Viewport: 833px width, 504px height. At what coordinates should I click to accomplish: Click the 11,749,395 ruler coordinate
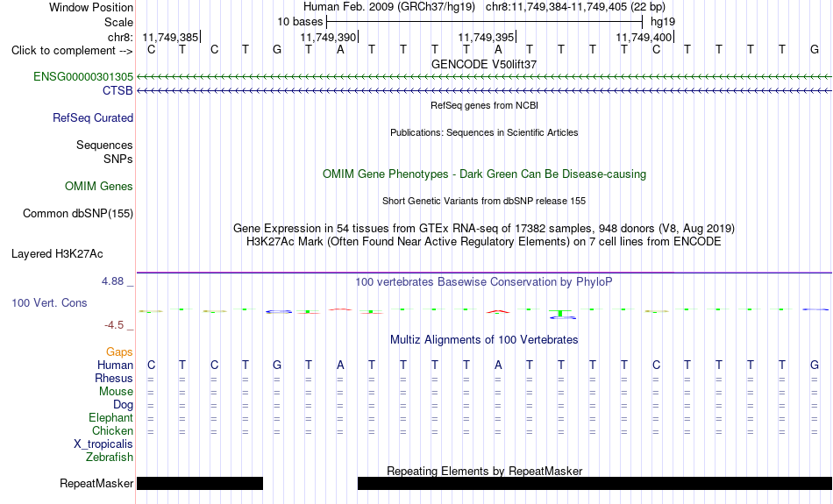[486, 37]
